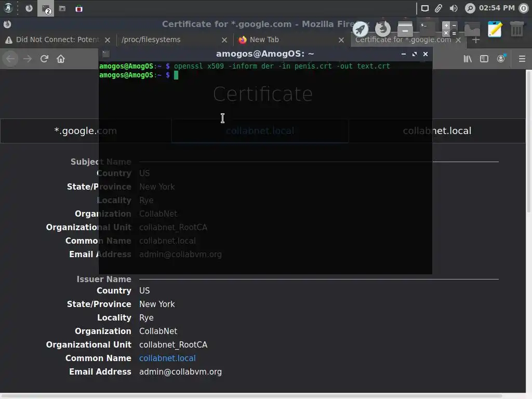The width and height of the screenshot is (532, 399).
Task: Click the Issuer Name heading
Action: [x=104, y=279]
